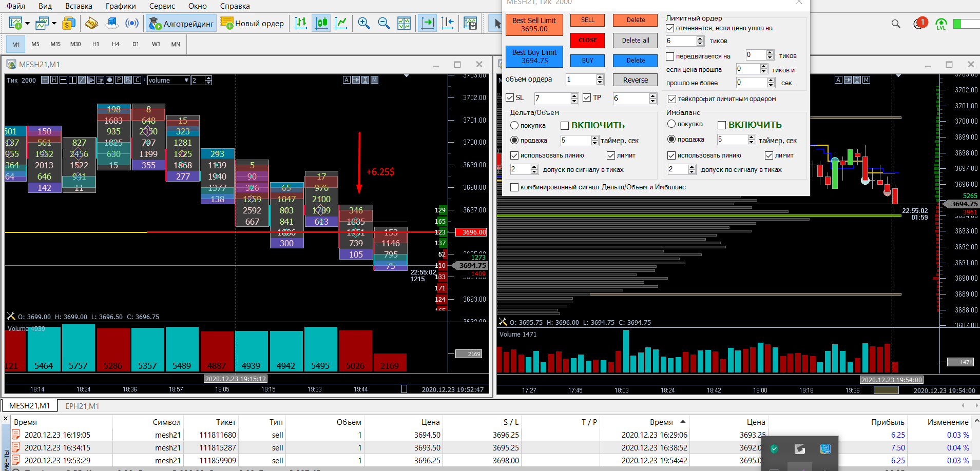Open the chart profiles toolbar icon

[42, 23]
